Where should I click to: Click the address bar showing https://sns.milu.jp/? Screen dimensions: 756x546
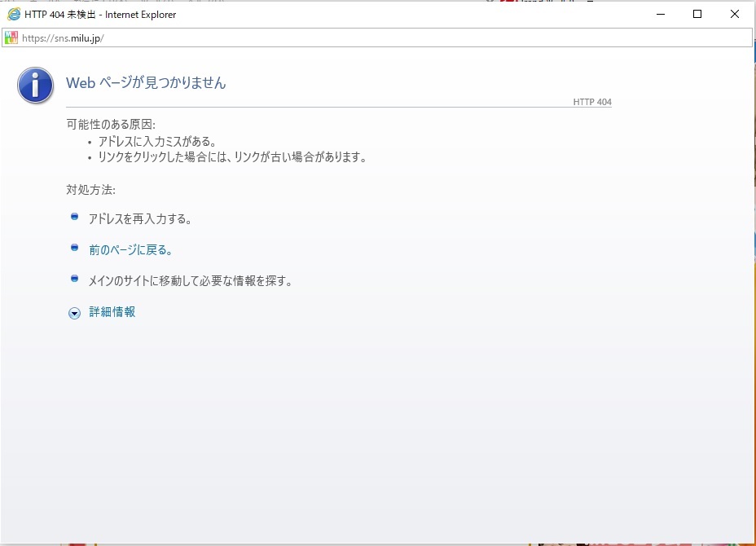[x=377, y=38]
